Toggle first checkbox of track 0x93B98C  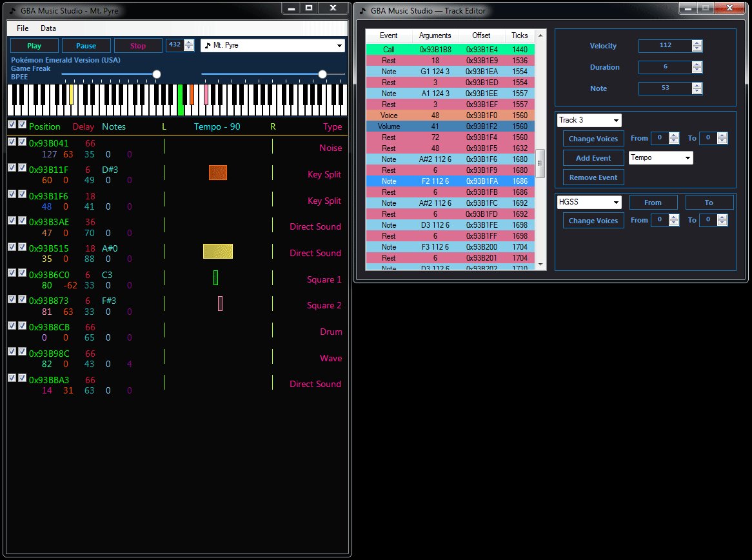(12, 351)
